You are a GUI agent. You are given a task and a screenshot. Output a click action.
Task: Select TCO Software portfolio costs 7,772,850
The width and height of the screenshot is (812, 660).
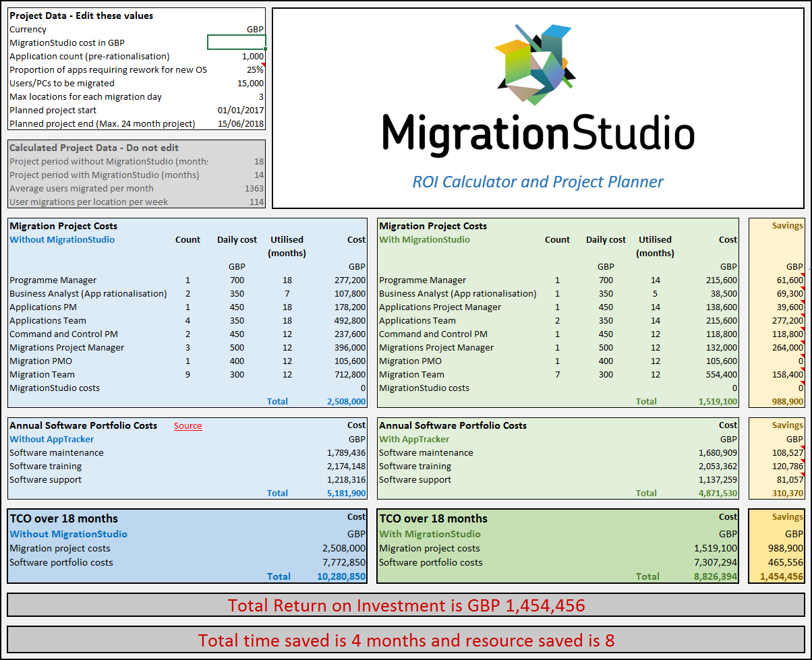click(x=344, y=563)
